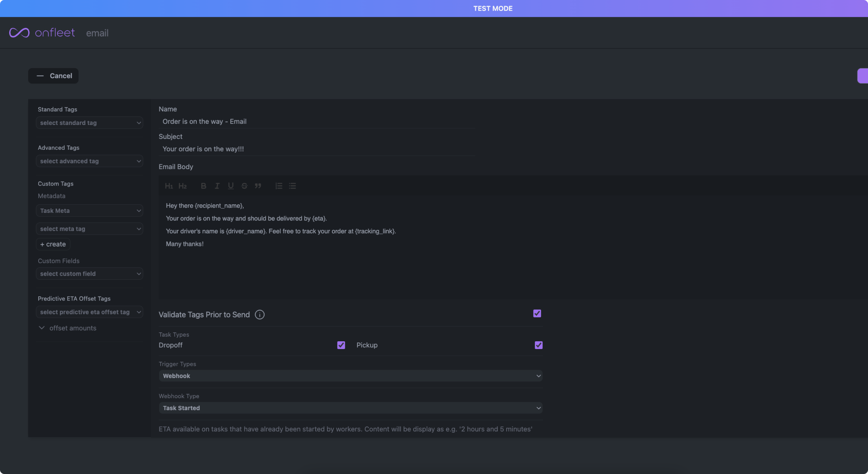Click the Cancel button
The width and height of the screenshot is (868, 474).
[x=53, y=76]
